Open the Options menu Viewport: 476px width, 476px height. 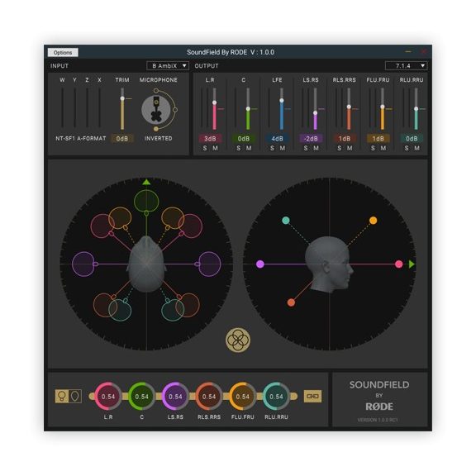(63, 53)
